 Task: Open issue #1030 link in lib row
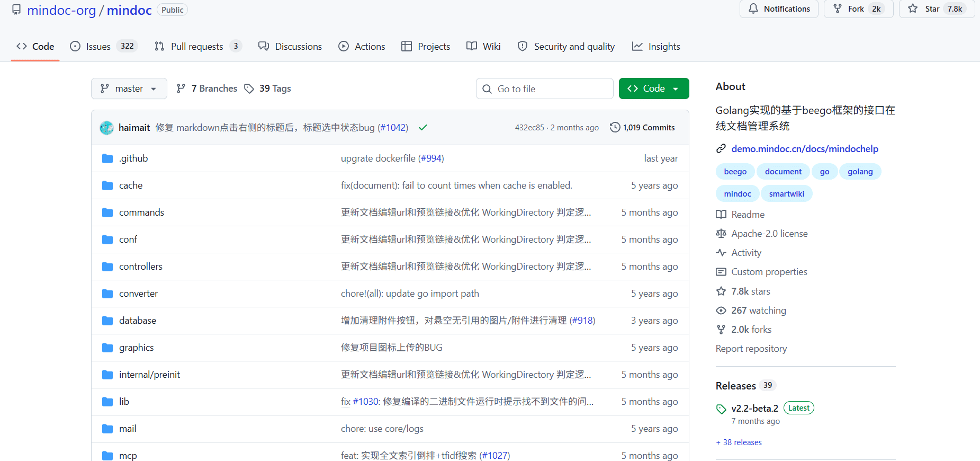click(365, 402)
